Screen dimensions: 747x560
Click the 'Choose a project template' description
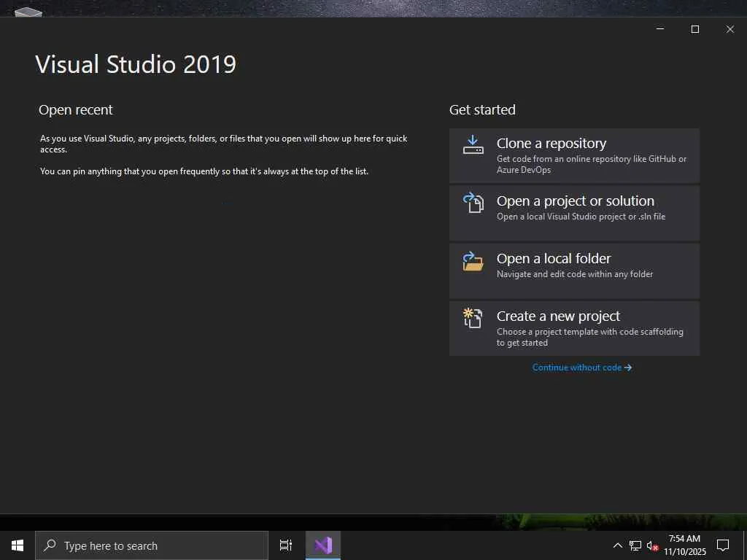[589, 337]
